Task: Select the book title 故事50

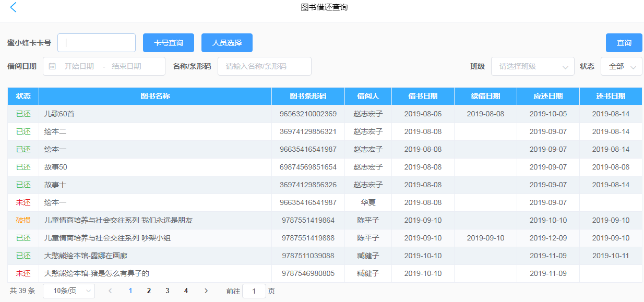Action: [x=56, y=167]
